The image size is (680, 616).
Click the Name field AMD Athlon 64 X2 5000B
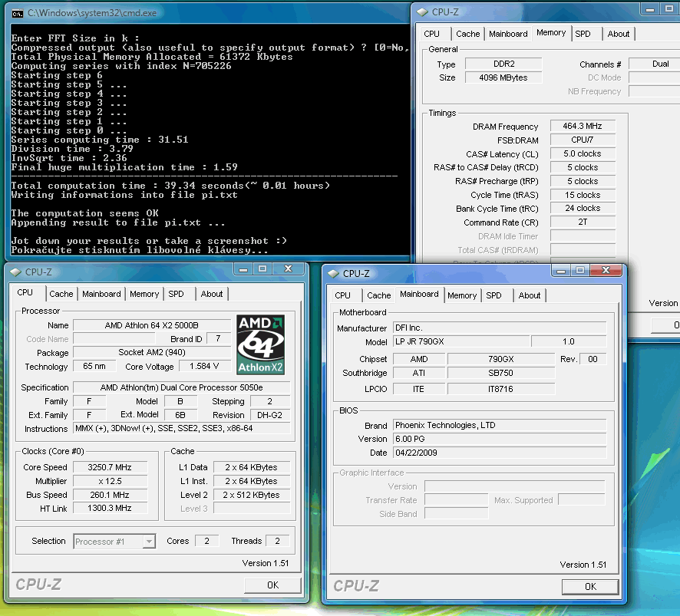152,325
